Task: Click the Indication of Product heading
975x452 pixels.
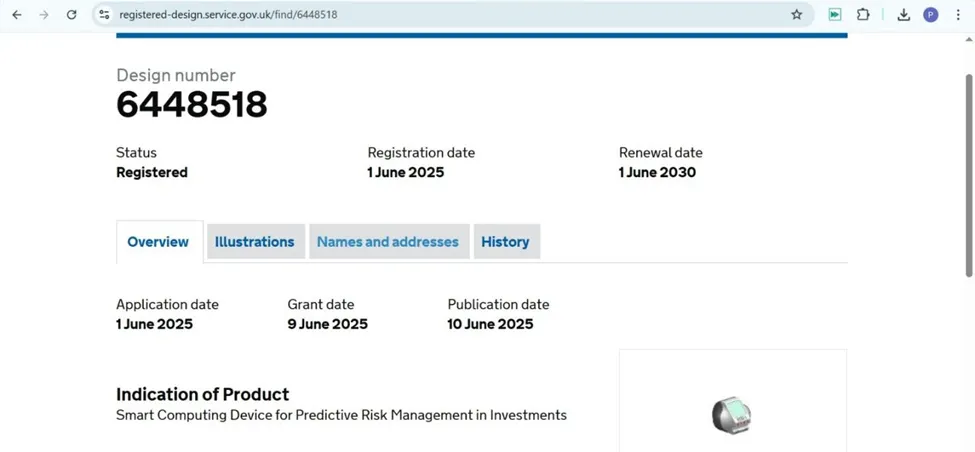Action: (x=202, y=394)
